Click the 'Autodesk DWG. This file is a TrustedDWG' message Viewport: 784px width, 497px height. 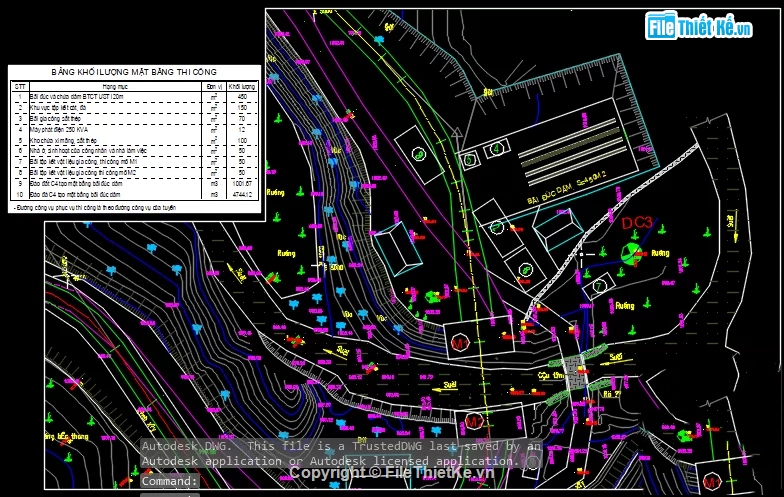[x=341, y=454]
